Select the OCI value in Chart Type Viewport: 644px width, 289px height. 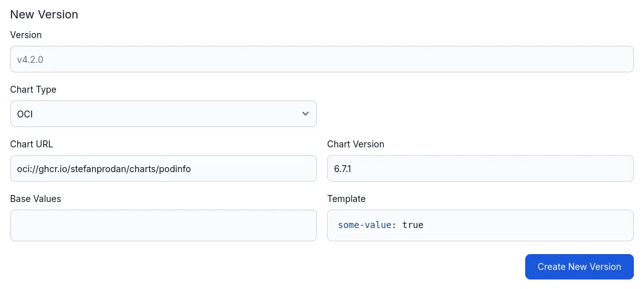click(x=25, y=114)
